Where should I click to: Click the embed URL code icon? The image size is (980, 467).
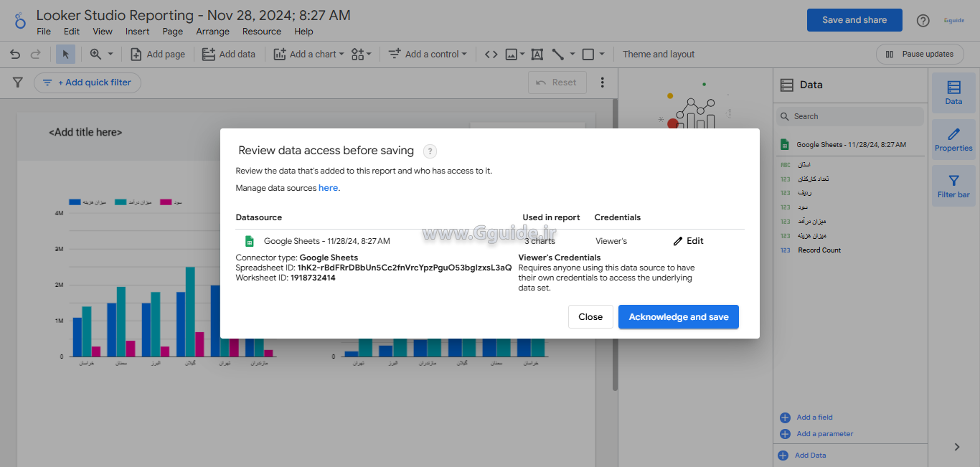coord(491,55)
